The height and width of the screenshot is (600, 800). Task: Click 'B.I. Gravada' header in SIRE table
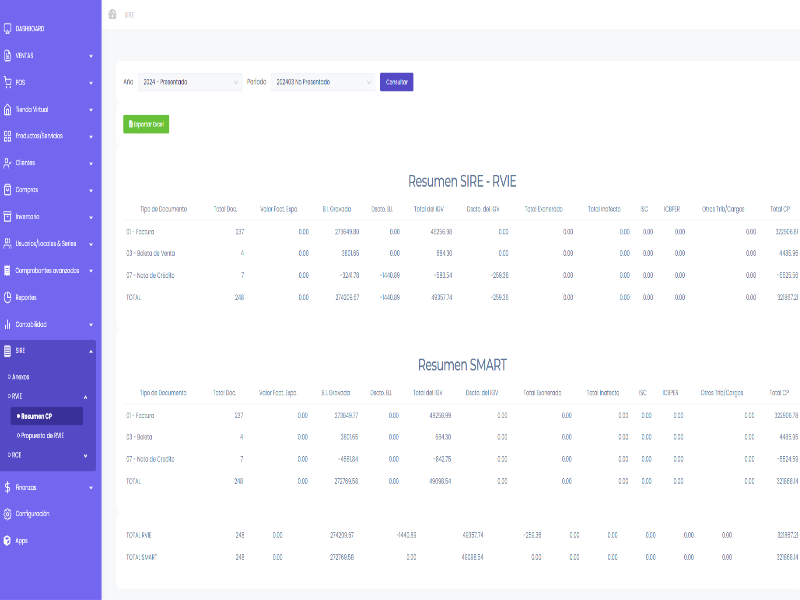click(x=337, y=209)
